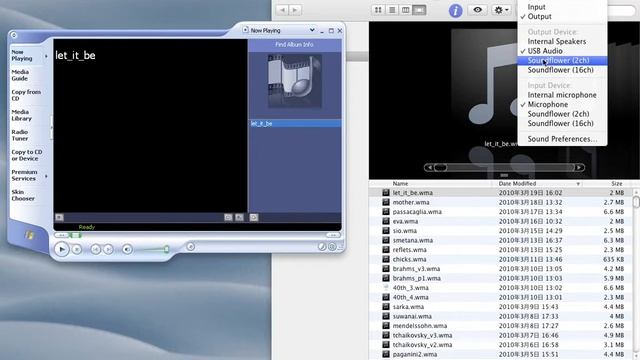Click the Quick Look eye button

click(478, 10)
